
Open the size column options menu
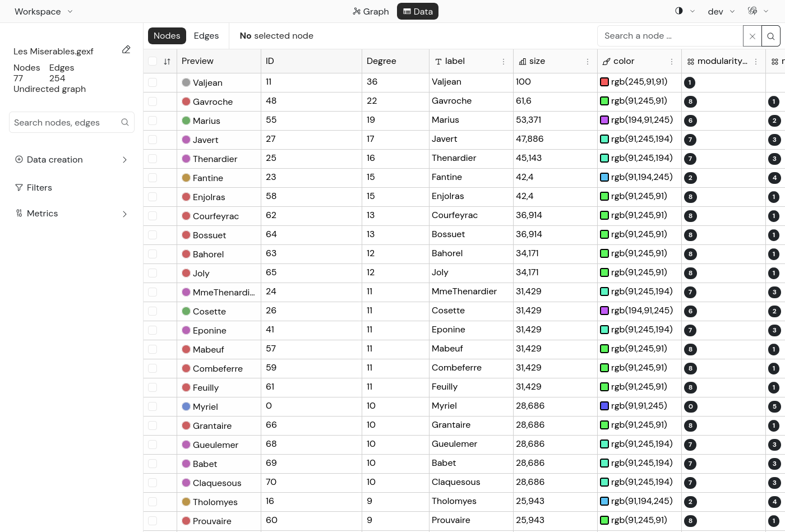[588, 62]
